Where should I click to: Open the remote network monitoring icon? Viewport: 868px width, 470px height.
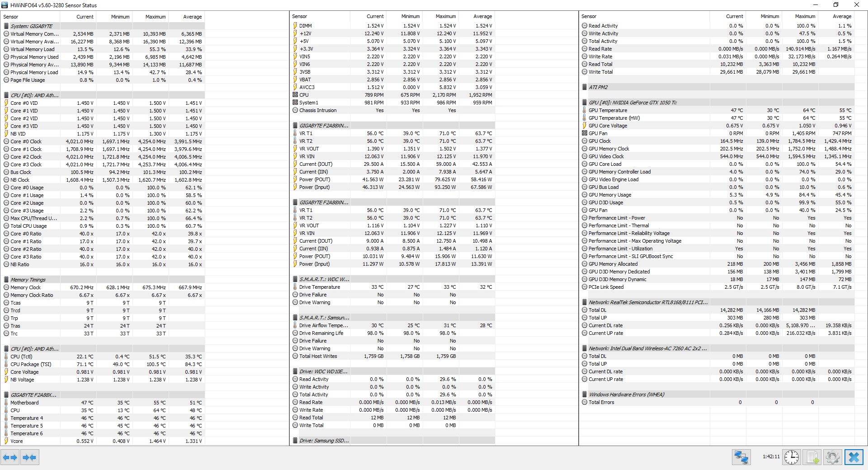[741, 457]
